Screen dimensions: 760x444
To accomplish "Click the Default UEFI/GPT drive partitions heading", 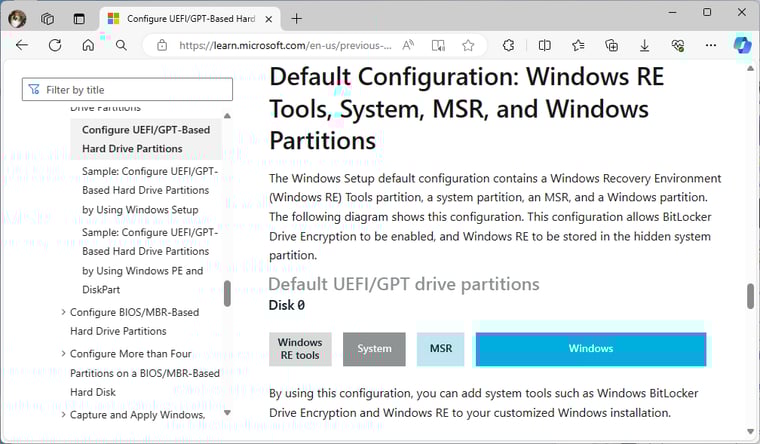I will [x=404, y=285].
